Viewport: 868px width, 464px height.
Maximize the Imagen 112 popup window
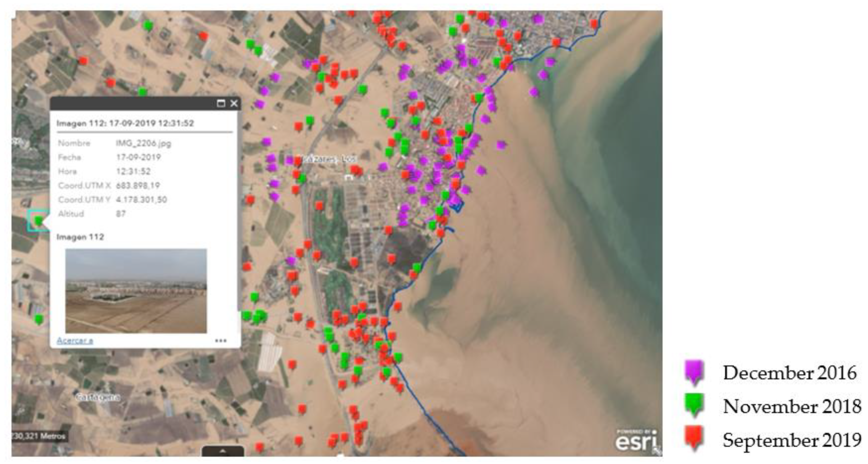tap(221, 103)
